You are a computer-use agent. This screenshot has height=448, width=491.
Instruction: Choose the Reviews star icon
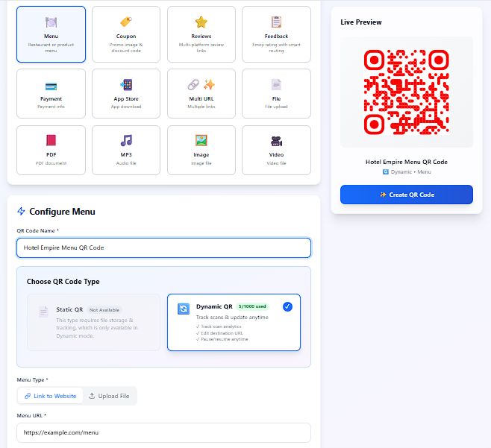(x=201, y=22)
